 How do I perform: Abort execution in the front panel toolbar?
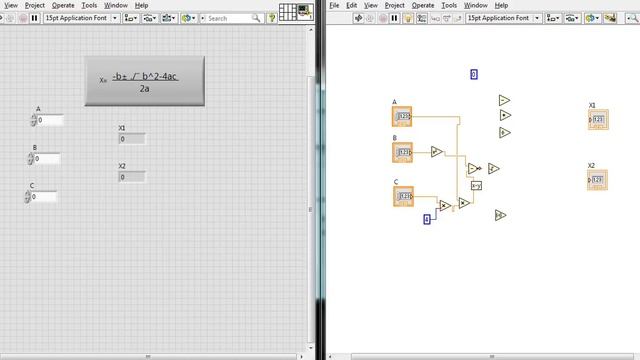tap(23, 18)
